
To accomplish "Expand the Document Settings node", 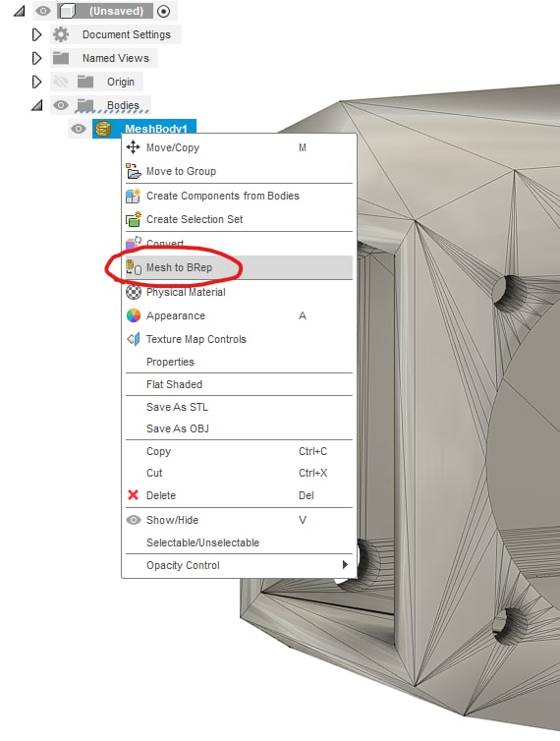I will 36,34.
